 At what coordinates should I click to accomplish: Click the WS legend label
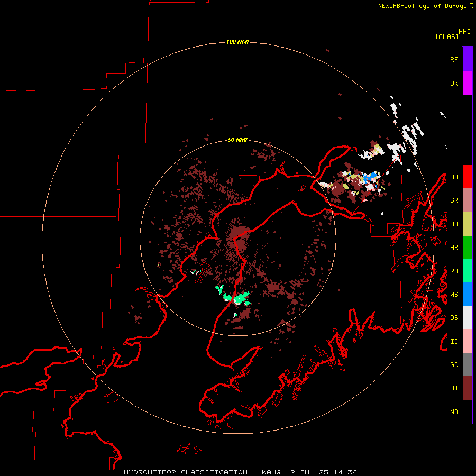[454, 295]
